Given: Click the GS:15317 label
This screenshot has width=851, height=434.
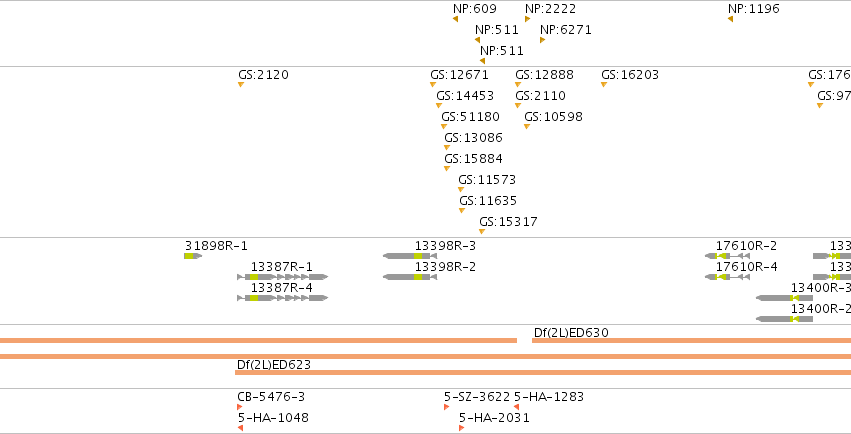Looking at the screenshot, I should pos(509,222).
